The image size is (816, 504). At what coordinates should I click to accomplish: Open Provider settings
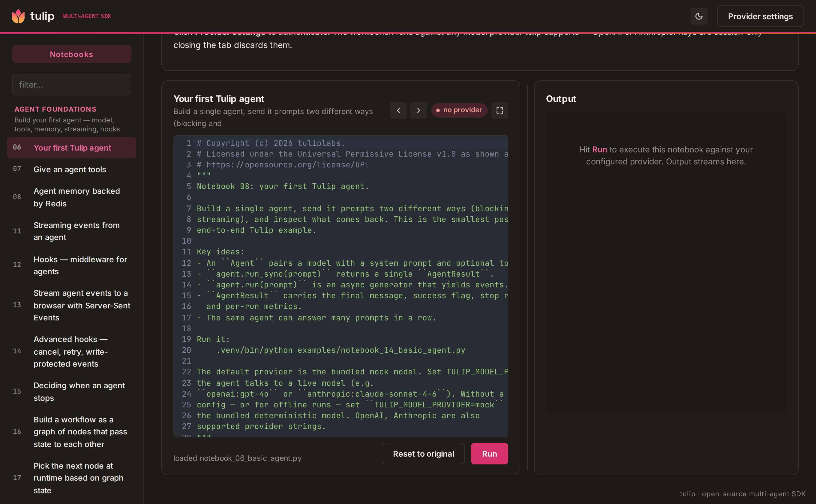click(x=760, y=16)
